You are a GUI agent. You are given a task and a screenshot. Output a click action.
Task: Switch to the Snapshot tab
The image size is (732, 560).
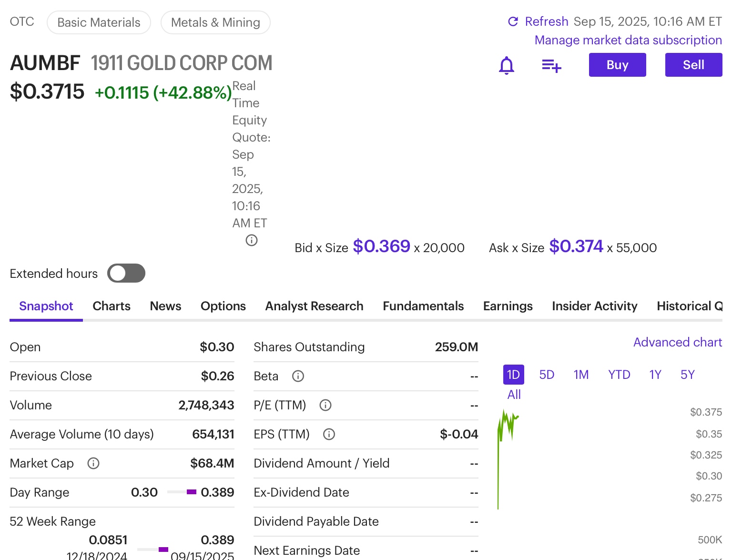pos(46,306)
